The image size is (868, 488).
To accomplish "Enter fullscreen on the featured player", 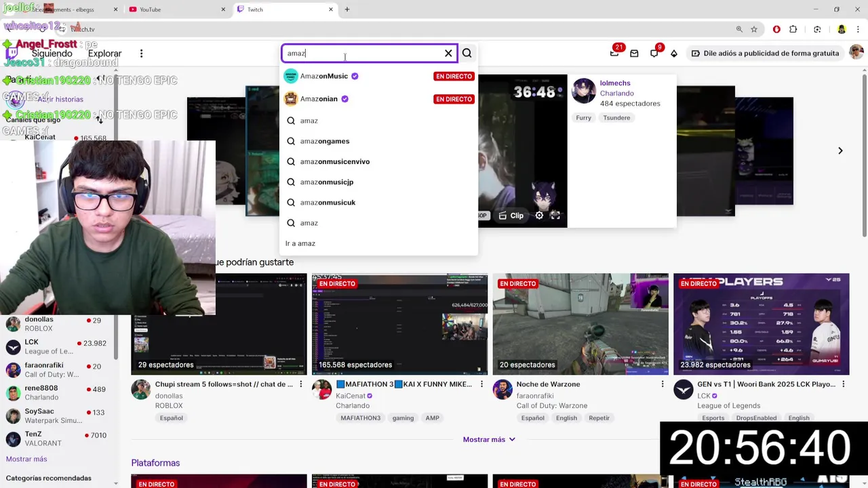I will coord(555,216).
